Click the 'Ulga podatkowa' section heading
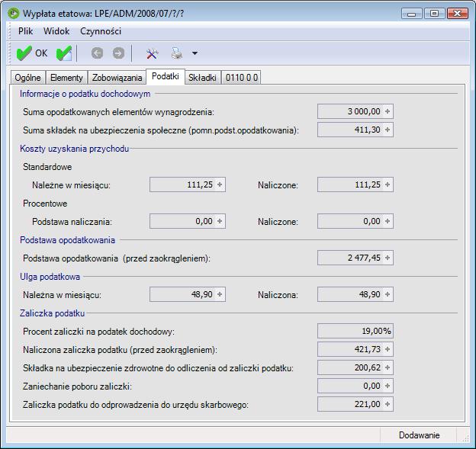Viewport: 476px width, 449px height. pyautogui.click(x=50, y=277)
